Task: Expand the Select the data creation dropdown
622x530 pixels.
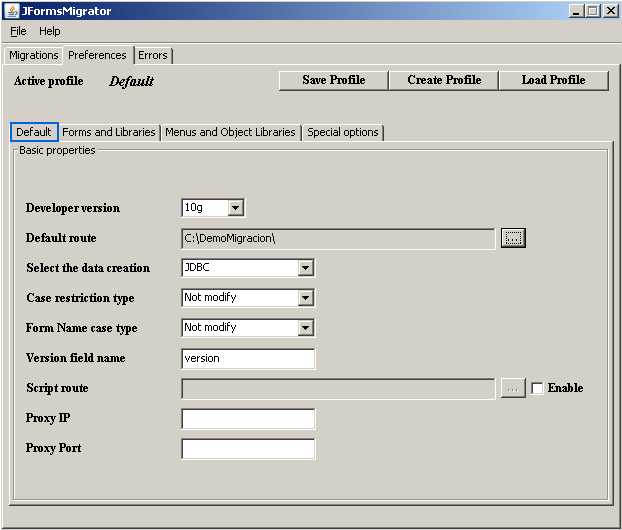Action: [x=305, y=268]
